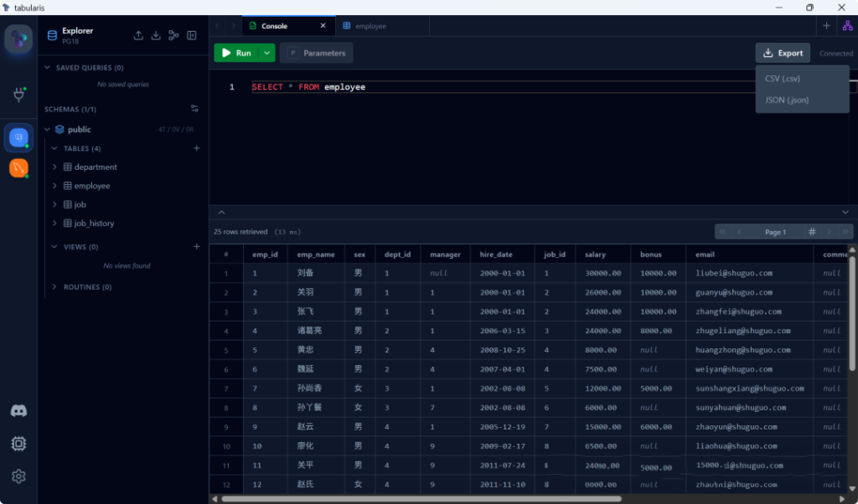Open the processor chip icon in sidebar
This screenshot has width=858, height=504.
pyautogui.click(x=18, y=444)
